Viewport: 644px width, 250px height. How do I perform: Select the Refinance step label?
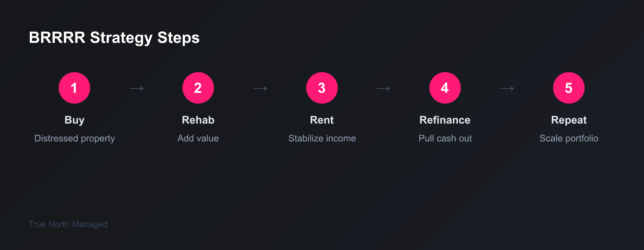(x=445, y=120)
